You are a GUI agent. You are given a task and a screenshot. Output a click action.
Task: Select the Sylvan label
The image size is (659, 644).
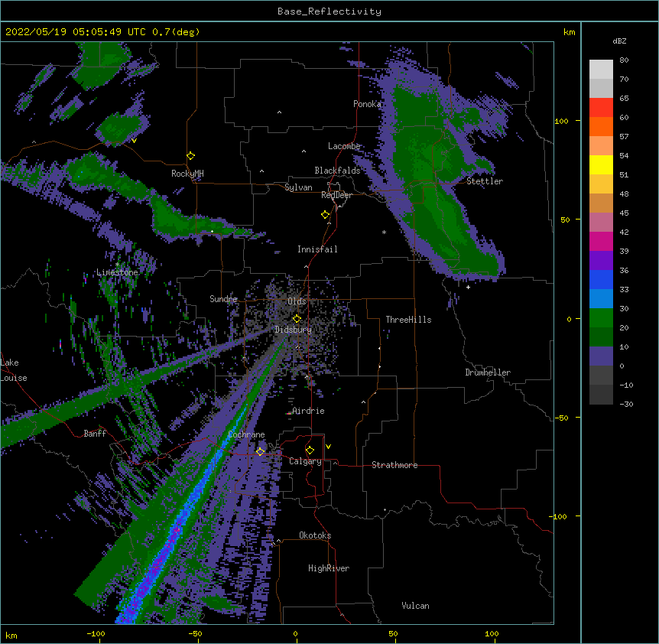tap(298, 187)
